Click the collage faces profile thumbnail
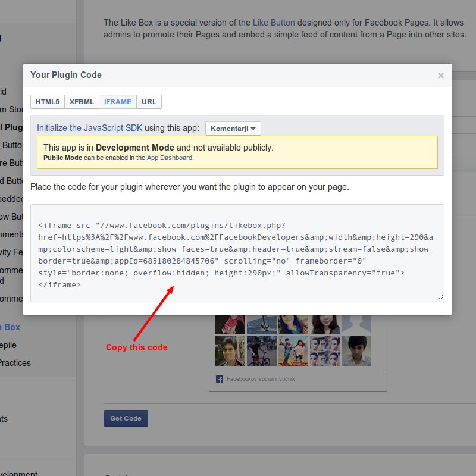Image resolution: width=476 pixels, height=476 pixels. point(325,350)
